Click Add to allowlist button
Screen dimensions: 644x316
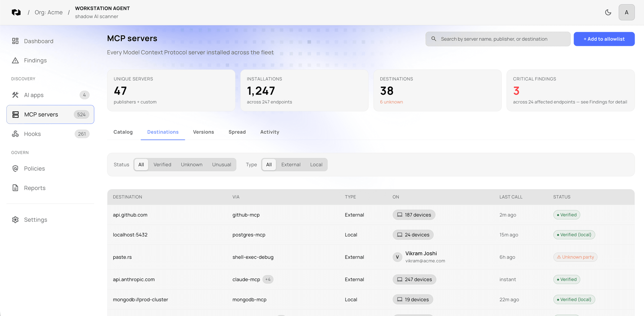click(x=604, y=39)
